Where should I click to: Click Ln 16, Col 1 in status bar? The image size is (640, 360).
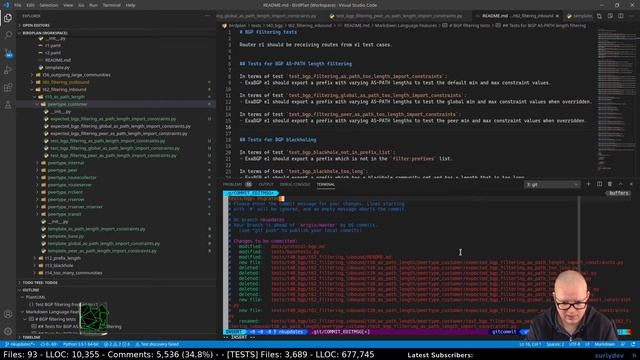click(530, 344)
